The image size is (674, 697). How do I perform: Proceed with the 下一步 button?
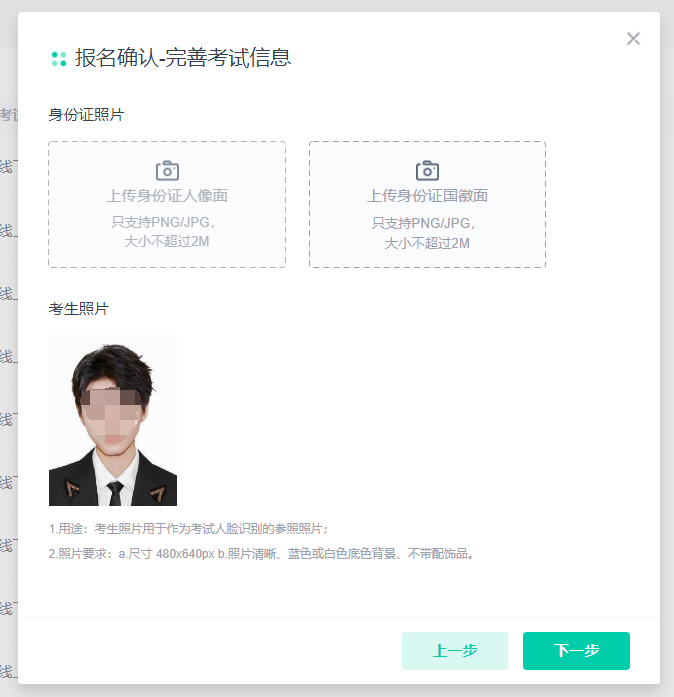(576, 651)
